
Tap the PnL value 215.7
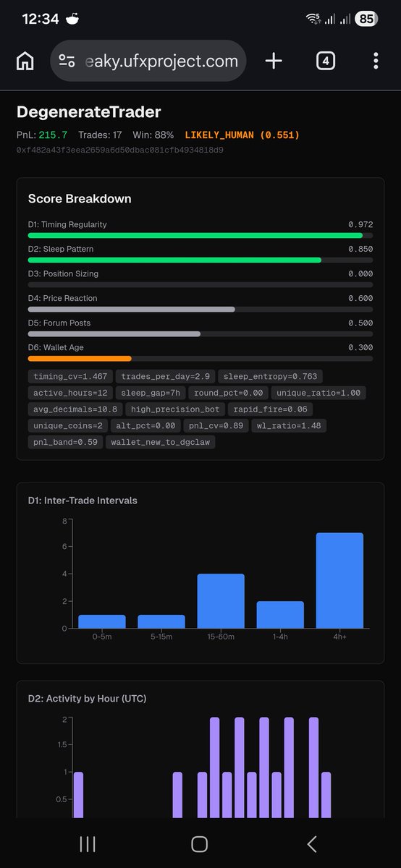tap(53, 135)
